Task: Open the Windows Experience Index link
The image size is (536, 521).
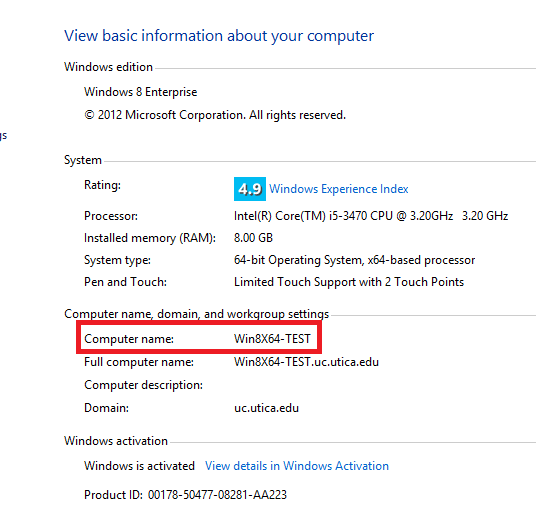Action: [x=338, y=189]
